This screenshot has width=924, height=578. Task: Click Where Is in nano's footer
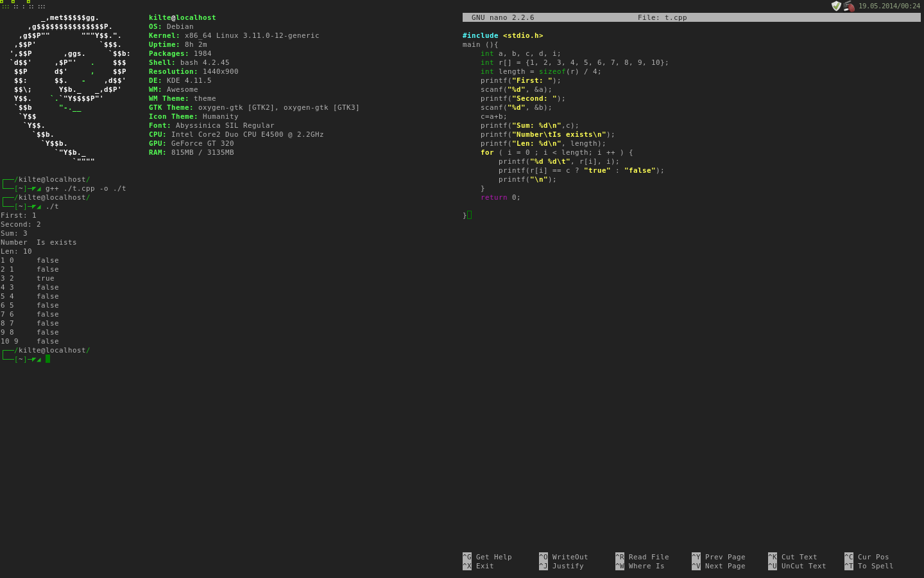click(646, 566)
